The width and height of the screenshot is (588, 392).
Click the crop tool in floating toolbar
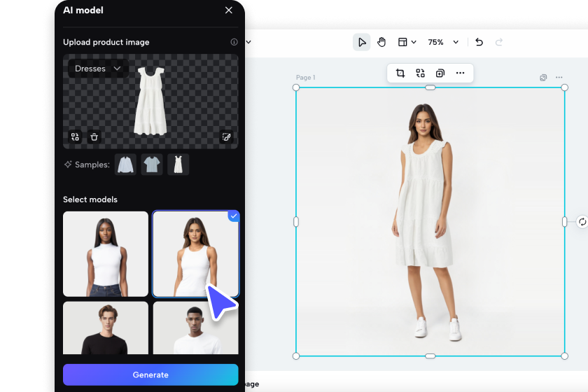(x=400, y=73)
